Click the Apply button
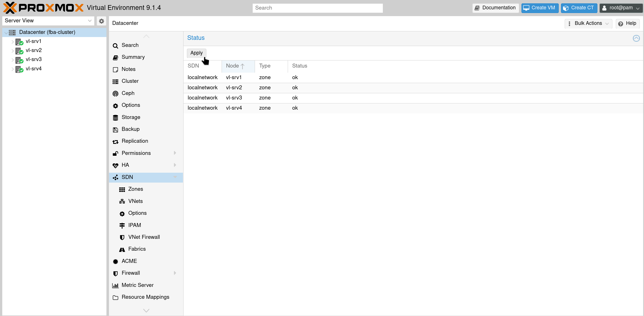644x316 pixels. pyautogui.click(x=197, y=53)
